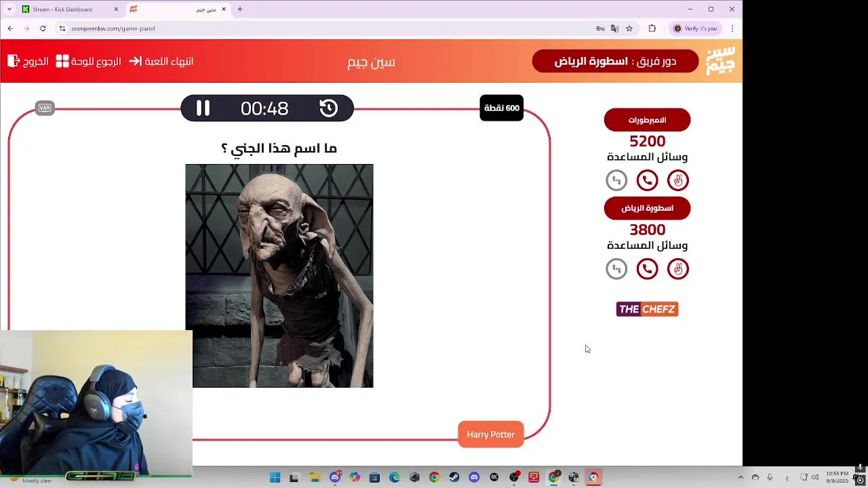Pause the question countdown timer
The image size is (868, 488).
[x=203, y=108]
